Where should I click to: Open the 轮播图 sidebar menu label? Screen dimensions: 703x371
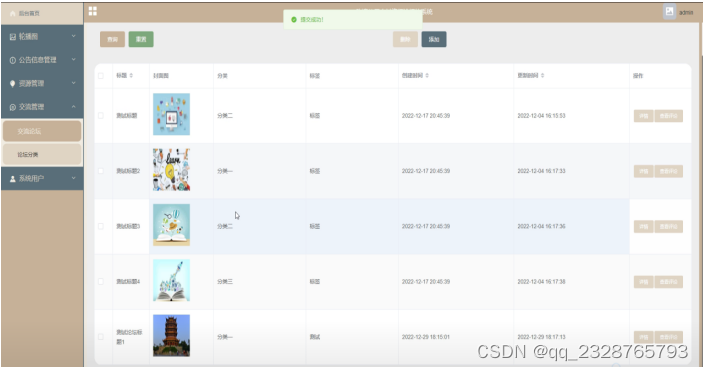click(28, 37)
